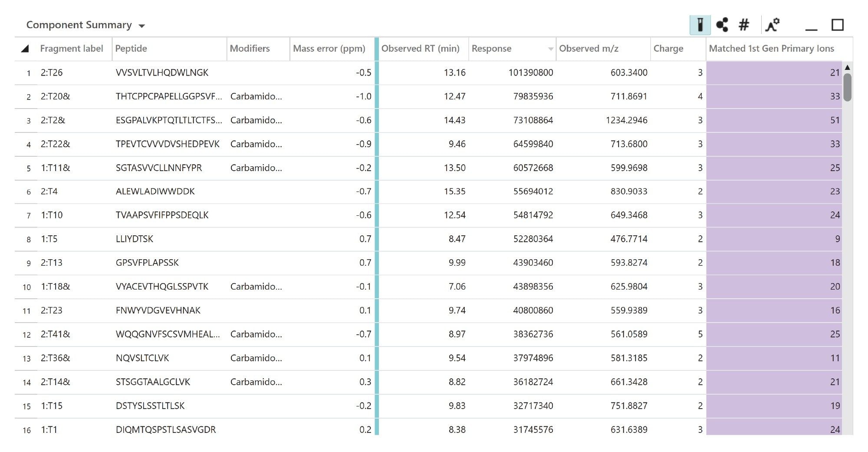Select peptide SGTASVVCLLNNFYPR
868x452 pixels.
point(159,168)
